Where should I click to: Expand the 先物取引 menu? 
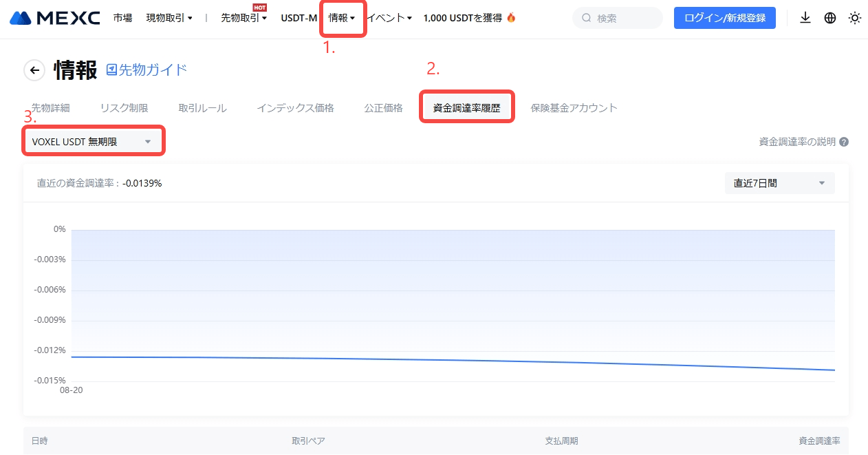(x=243, y=19)
